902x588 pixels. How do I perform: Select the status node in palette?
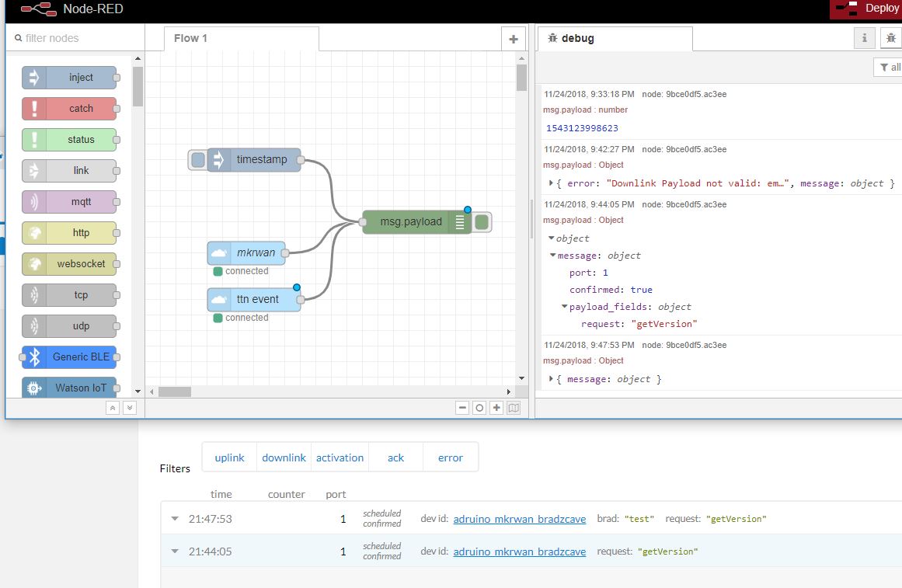tap(69, 140)
